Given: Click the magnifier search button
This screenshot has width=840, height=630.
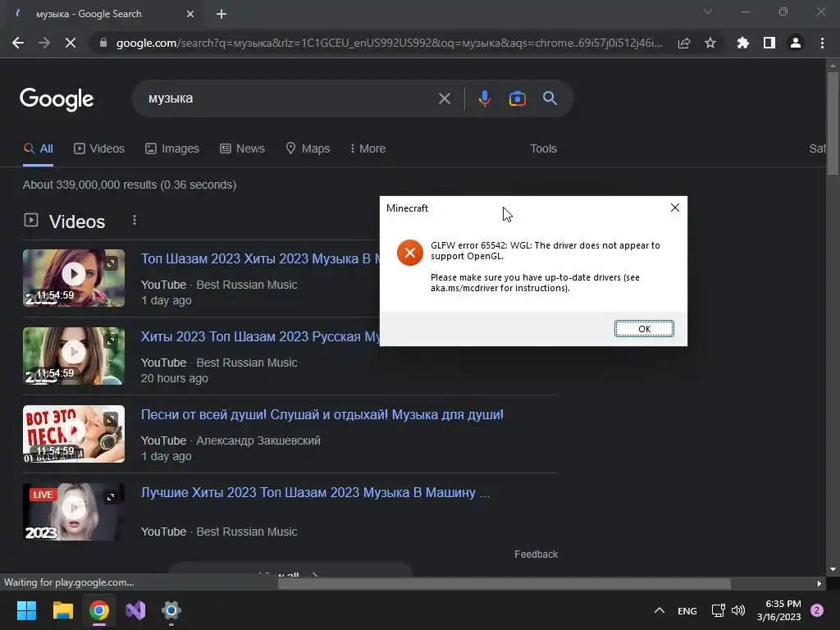Looking at the screenshot, I should point(550,98).
